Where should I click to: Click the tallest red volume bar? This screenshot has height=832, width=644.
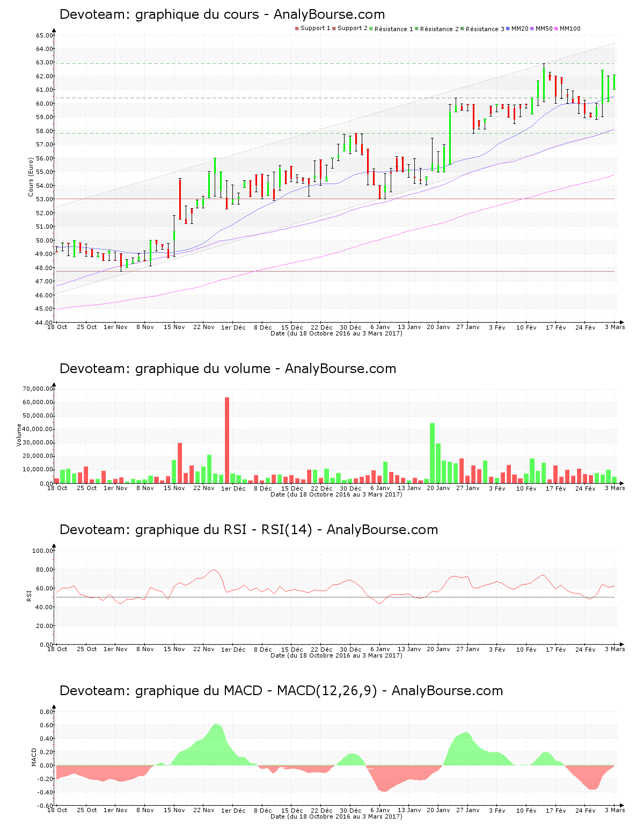pos(227,440)
